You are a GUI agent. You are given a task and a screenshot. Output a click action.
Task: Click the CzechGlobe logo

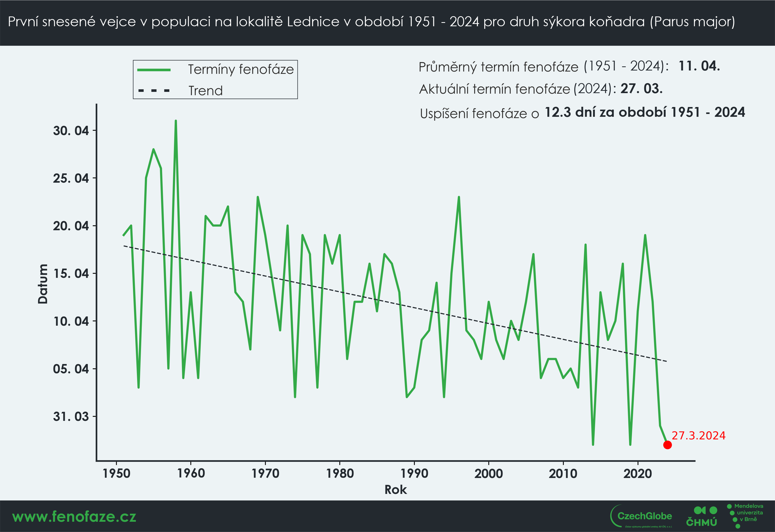pyautogui.click(x=641, y=516)
